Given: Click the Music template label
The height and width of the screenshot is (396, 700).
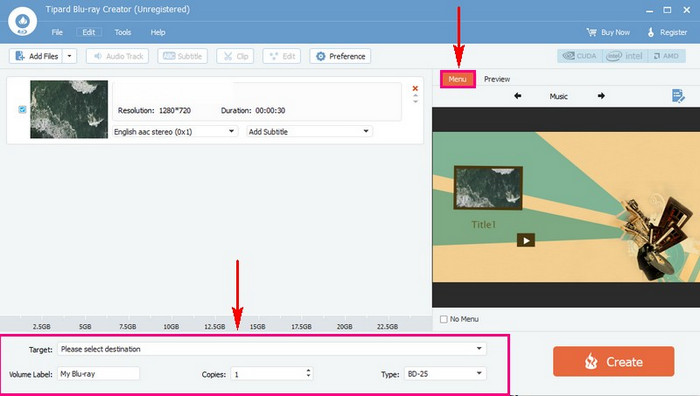Looking at the screenshot, I should pos(558,96).
